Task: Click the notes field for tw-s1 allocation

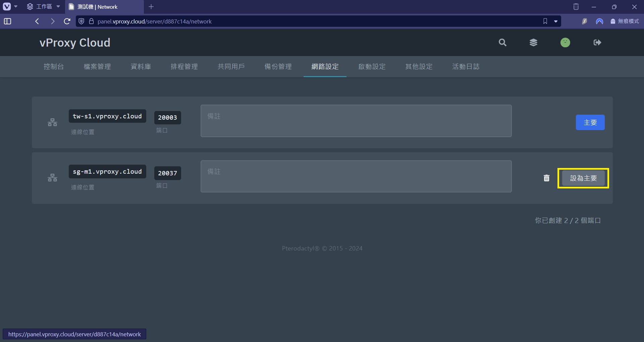Action: pos(356,121)
